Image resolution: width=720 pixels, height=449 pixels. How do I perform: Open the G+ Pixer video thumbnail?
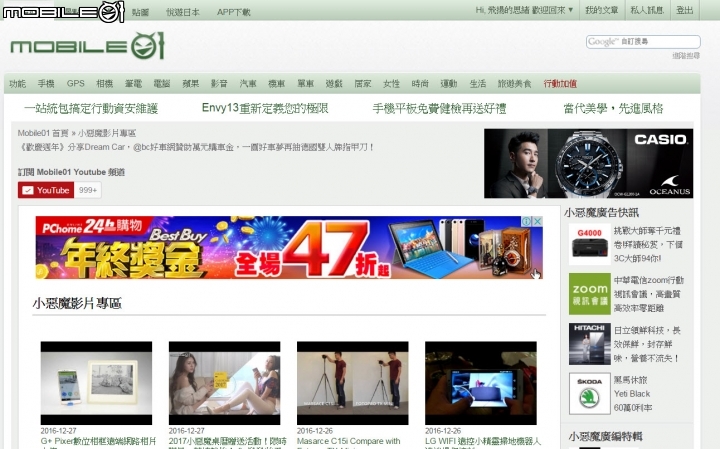point(96,383)
